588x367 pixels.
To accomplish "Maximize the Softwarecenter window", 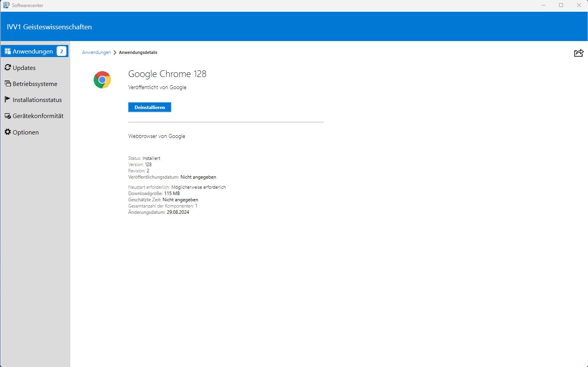I will coord(561,5).
